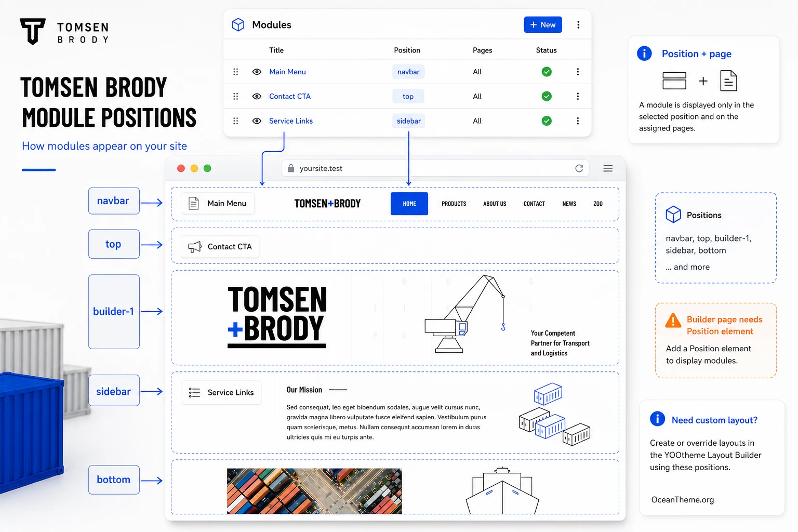798x532 pixels.
Task: Click the orange warning triangle icon
Action: [673, 320]
